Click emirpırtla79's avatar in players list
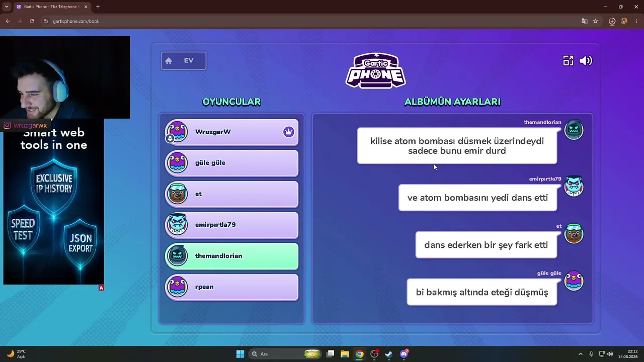This screenshot has height=362, width=644. point(177,225)
